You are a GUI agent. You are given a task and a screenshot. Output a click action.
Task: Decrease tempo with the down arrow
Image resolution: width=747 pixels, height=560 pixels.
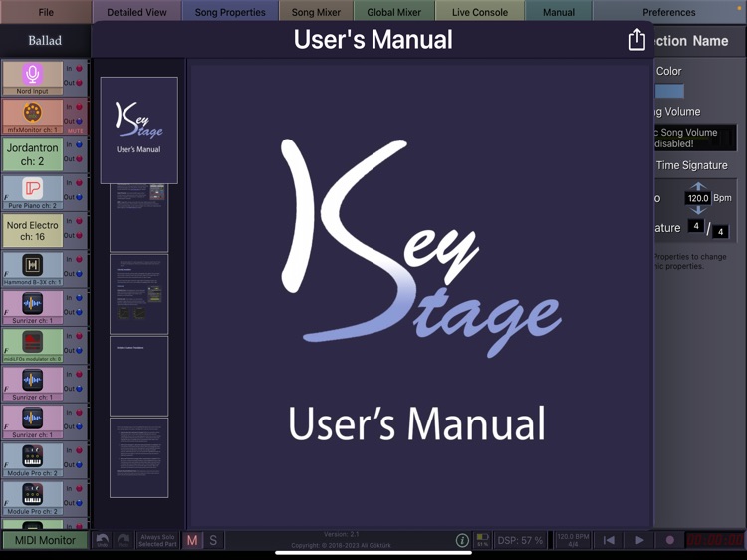click(x=698, y=210)
